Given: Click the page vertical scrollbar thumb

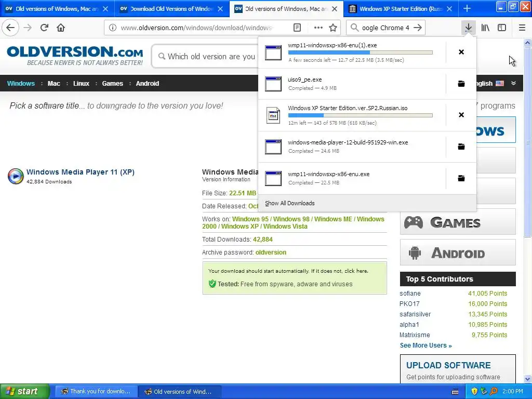Looking at the screenshot, I should (527, 142).
